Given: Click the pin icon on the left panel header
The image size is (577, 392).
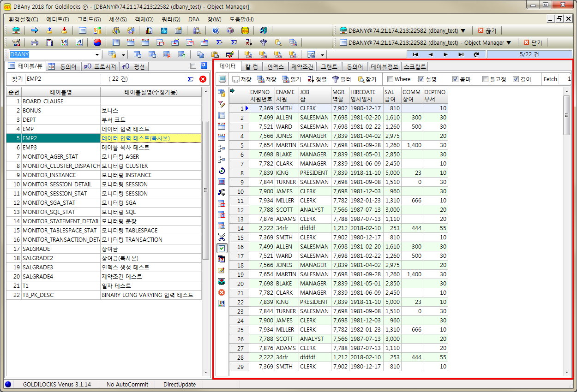Looking at the screenshot, I should point(204,65).
